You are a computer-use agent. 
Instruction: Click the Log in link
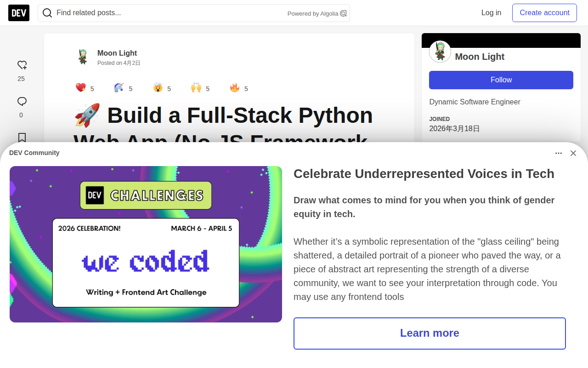pos(491,13)
